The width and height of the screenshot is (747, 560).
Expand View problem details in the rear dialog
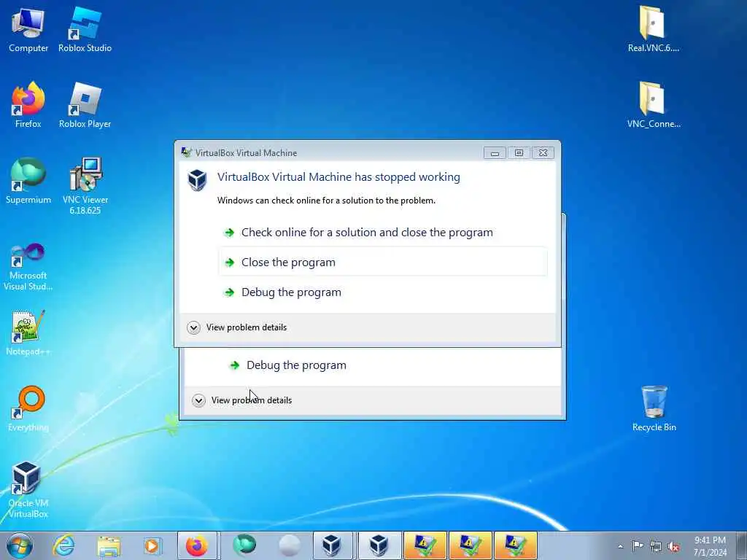pos(242,400)
